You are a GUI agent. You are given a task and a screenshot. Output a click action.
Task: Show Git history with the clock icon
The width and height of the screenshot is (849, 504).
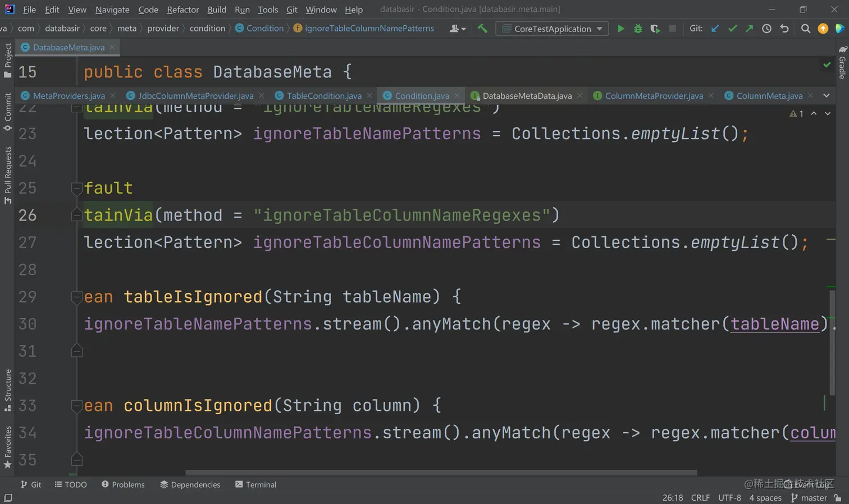(766, 29)
